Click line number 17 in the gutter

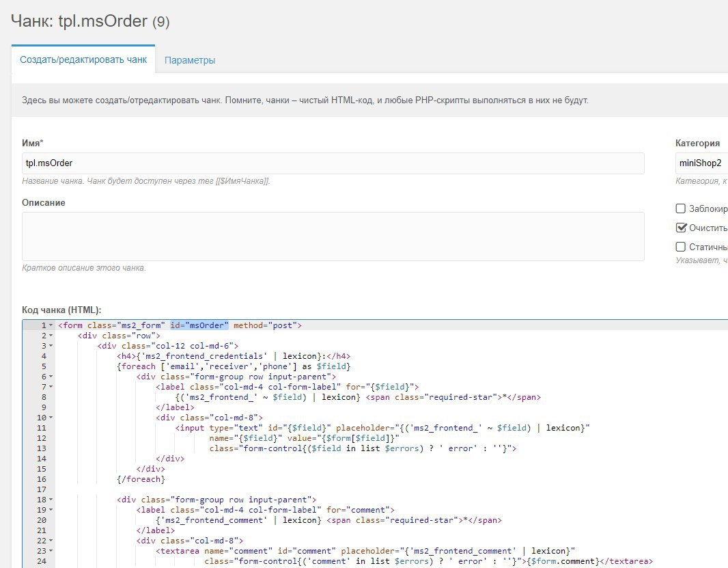point(42,489)
